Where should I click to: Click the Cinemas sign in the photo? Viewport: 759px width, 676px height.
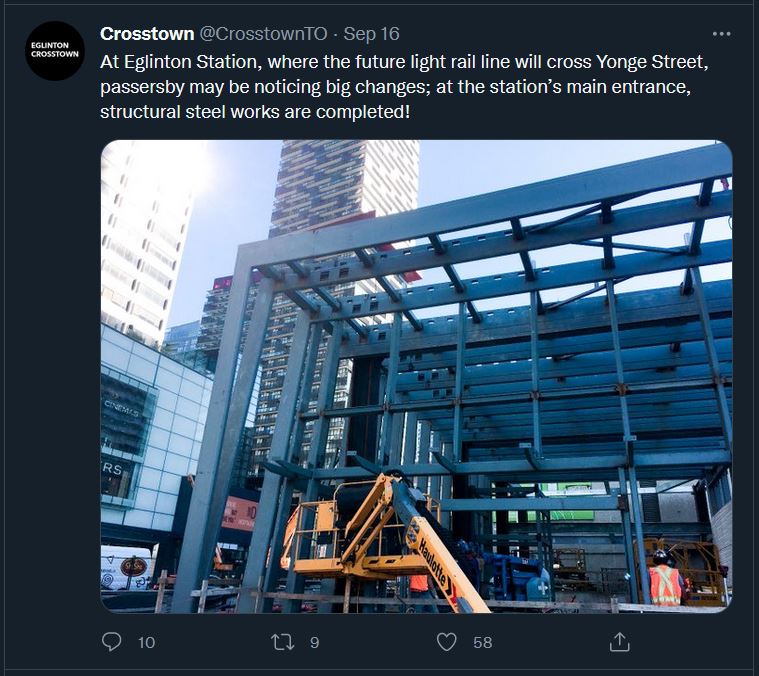(x=121, y=408)
